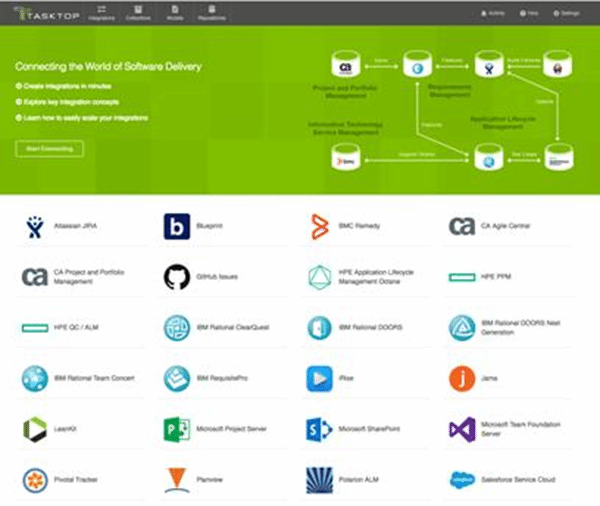Select CA Project and Portfolio Management icon
Viewport: 600px width, 506px height.
(35, 277)
